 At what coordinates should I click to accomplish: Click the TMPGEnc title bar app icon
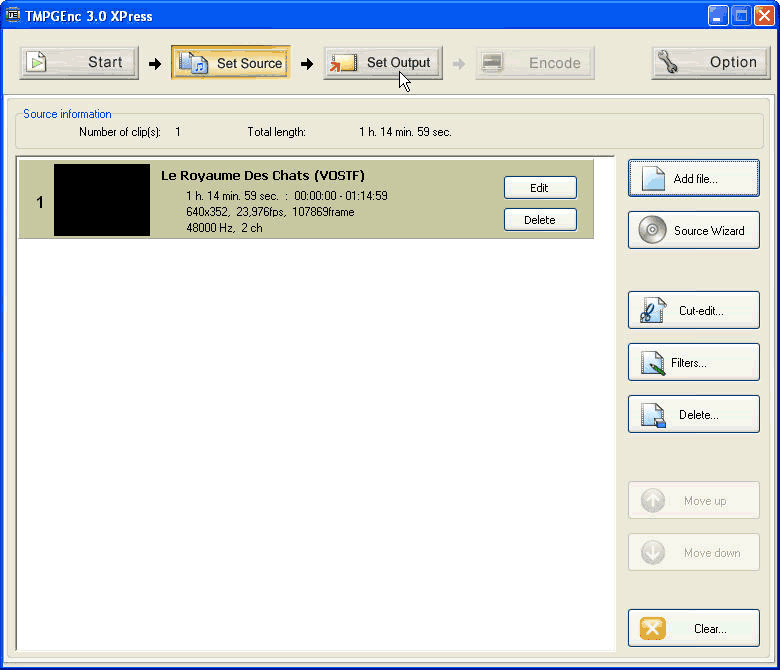pyautogui.click(x=14, y=15)
